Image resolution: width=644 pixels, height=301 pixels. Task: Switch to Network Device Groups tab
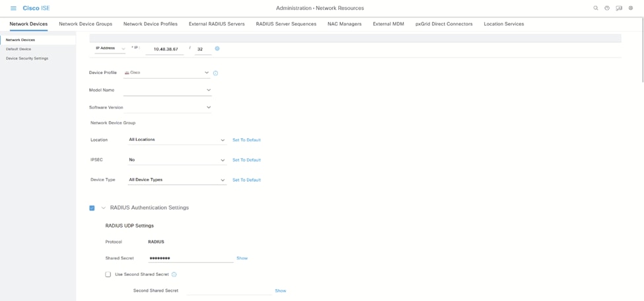coord(85,24)
